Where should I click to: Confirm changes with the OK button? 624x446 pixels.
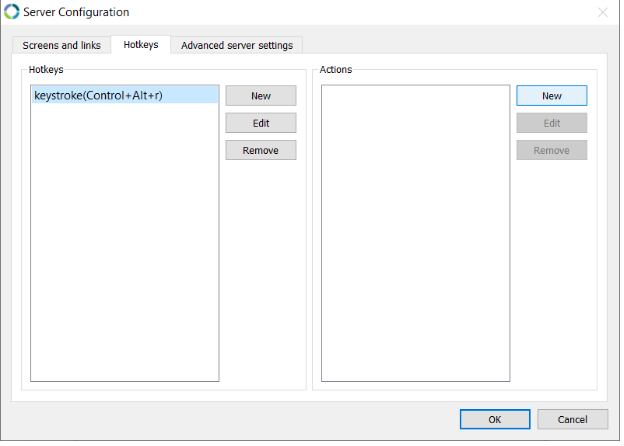pyautogui.click(x=495, y=419)
